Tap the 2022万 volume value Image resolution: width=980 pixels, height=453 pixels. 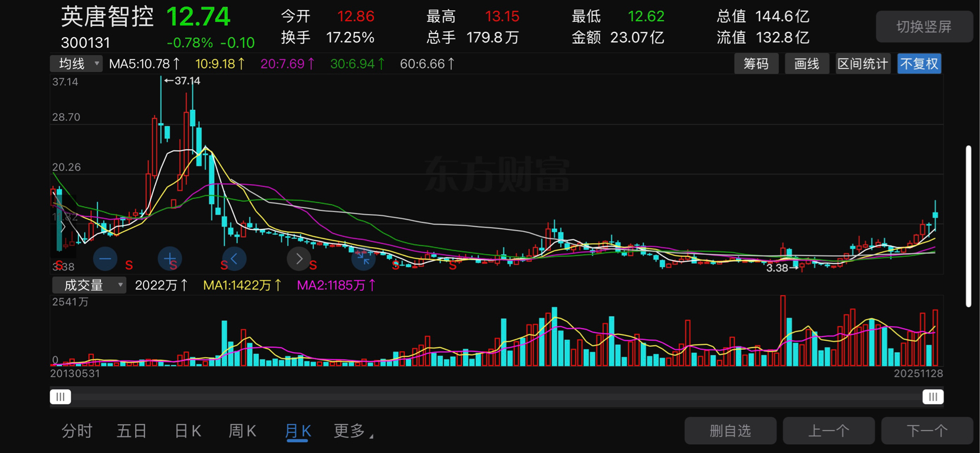point(161,285)
